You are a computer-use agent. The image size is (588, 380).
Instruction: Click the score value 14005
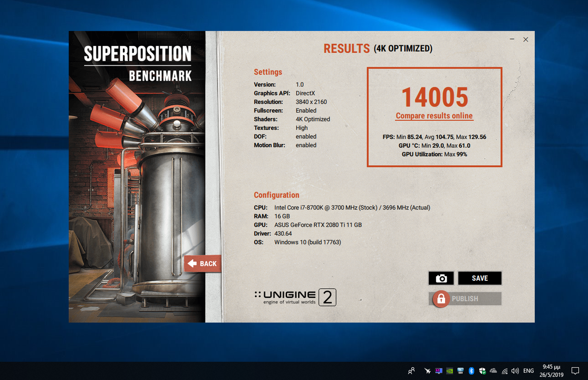(x=435, y=97)
